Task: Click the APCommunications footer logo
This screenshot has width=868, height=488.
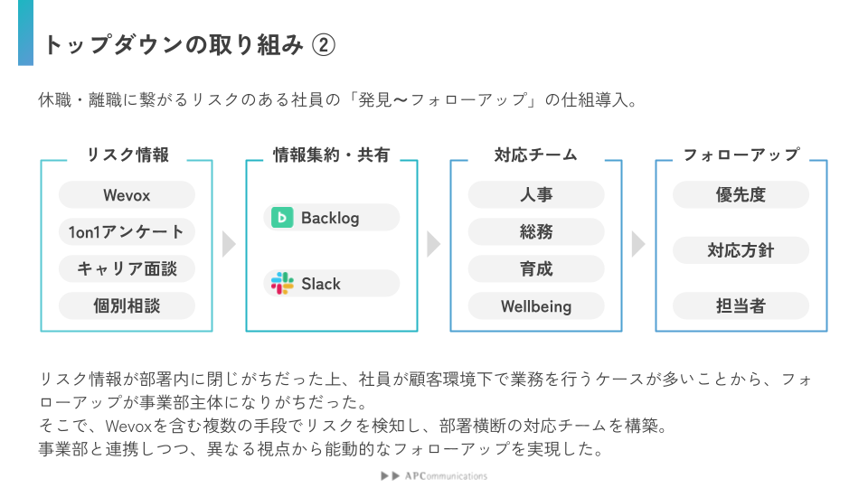Action: pyautogui.click(x=434, y=475)
